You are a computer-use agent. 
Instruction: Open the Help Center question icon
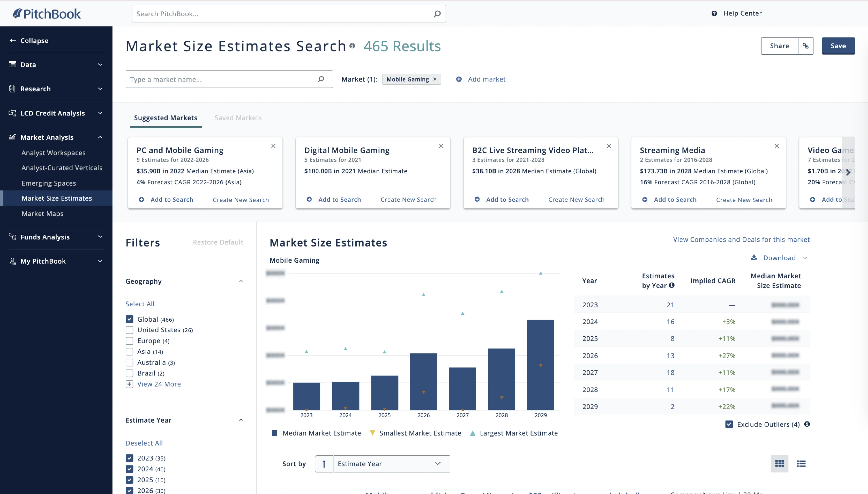[x=714, y=13]
